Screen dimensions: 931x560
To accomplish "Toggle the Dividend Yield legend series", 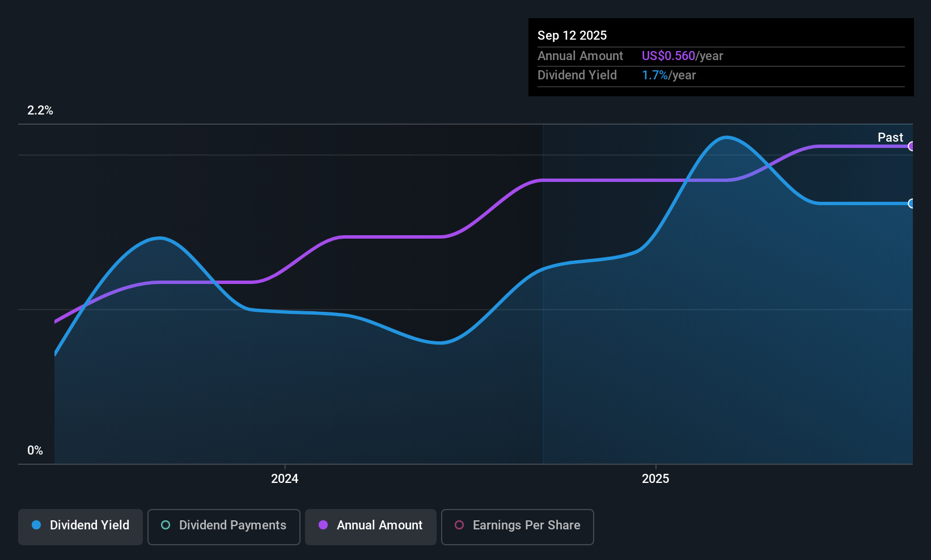I will 81,527.
